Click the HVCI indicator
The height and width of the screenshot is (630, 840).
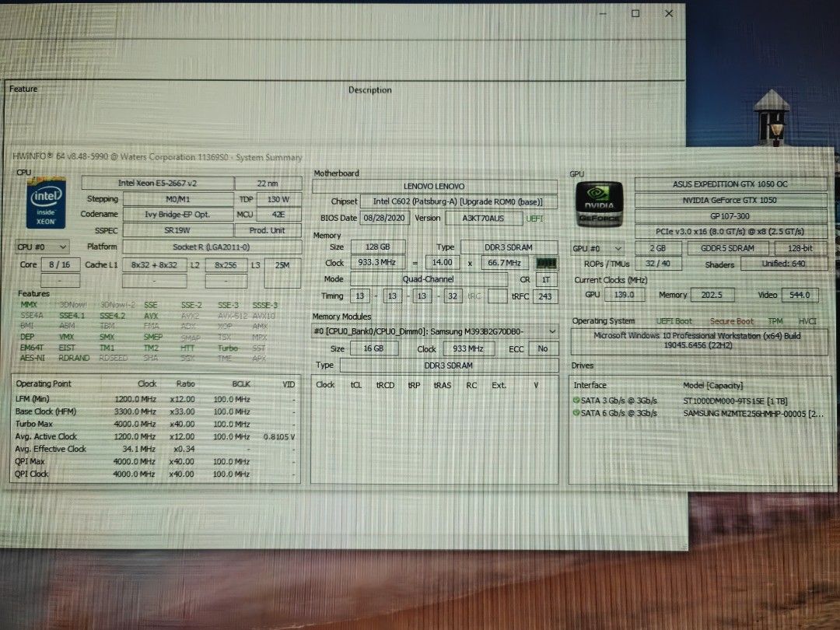(x=807, y=321)
